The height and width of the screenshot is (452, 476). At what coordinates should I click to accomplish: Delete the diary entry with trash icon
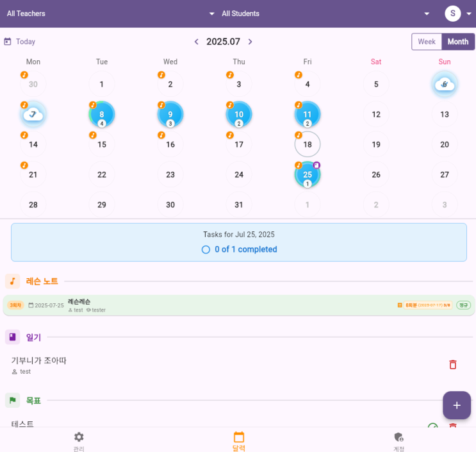(453, 365)
